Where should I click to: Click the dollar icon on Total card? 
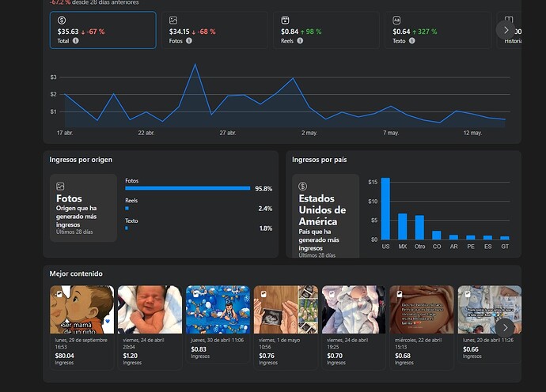pos(62,21)
